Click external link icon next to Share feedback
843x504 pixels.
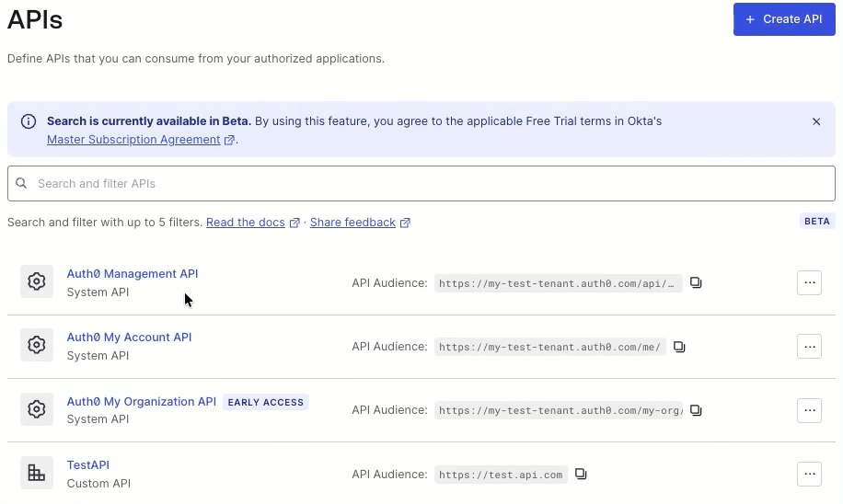coord(405,223)
